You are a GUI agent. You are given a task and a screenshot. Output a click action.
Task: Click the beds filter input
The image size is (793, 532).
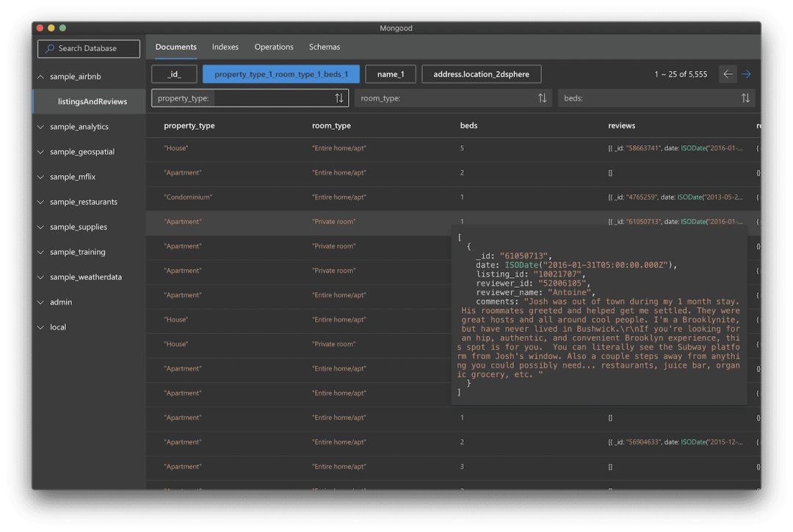point(656,98)
